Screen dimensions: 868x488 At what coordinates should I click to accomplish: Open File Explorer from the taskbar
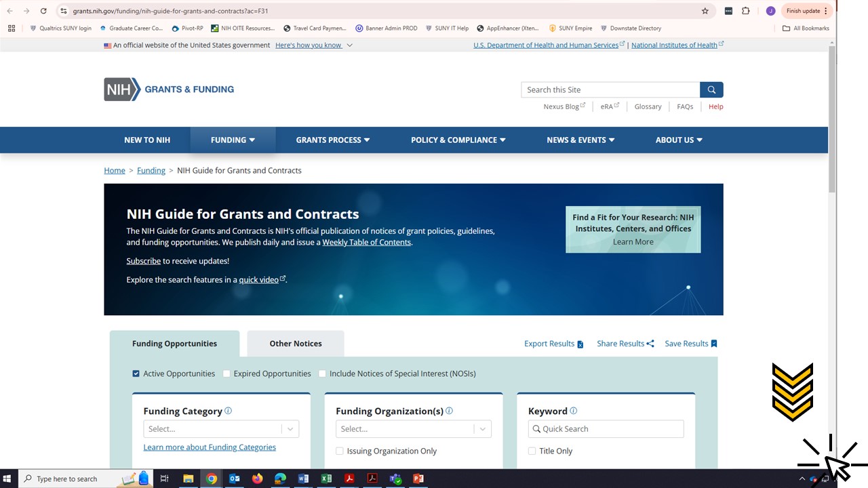click(189, 479)
